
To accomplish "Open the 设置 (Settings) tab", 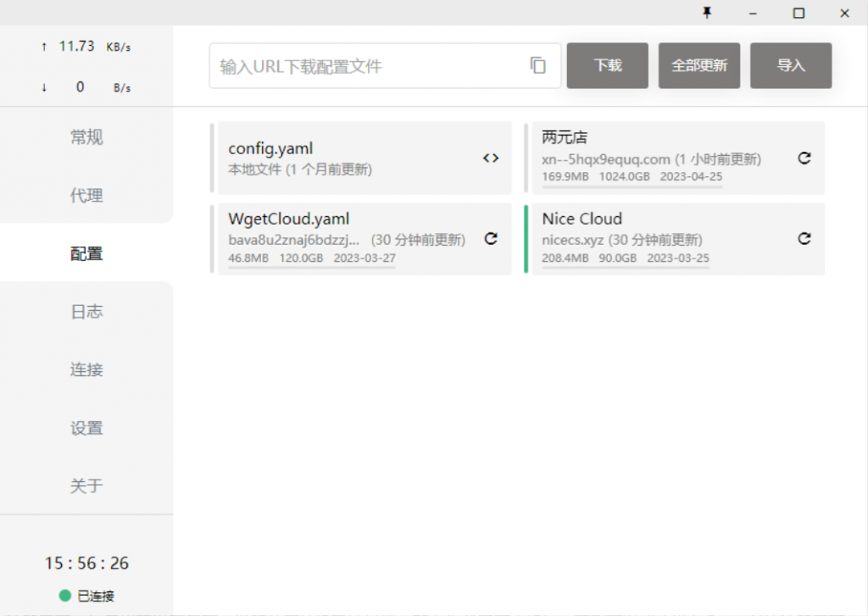I will point(86,428).
